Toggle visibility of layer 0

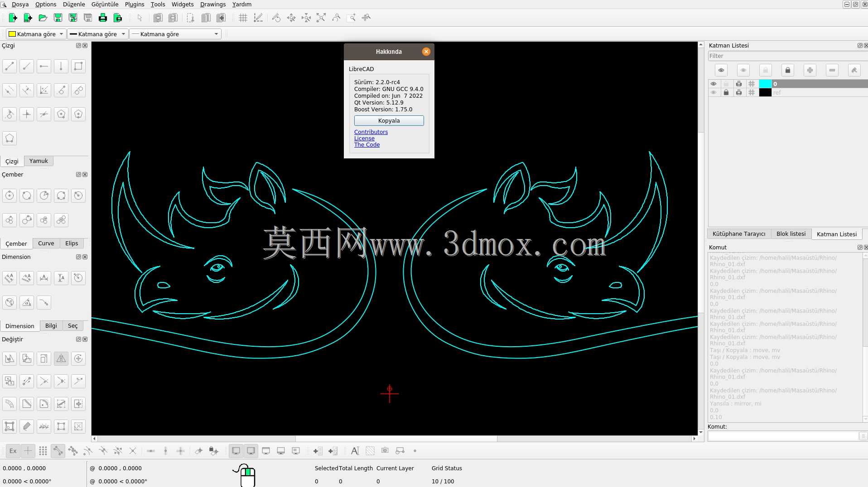tap(714, 84)
